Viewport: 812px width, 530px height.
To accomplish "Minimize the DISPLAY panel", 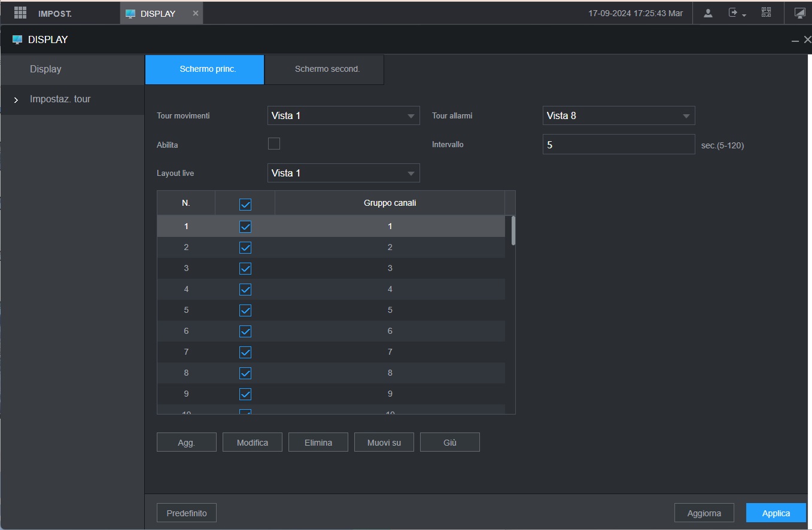I will coord(795,41).
